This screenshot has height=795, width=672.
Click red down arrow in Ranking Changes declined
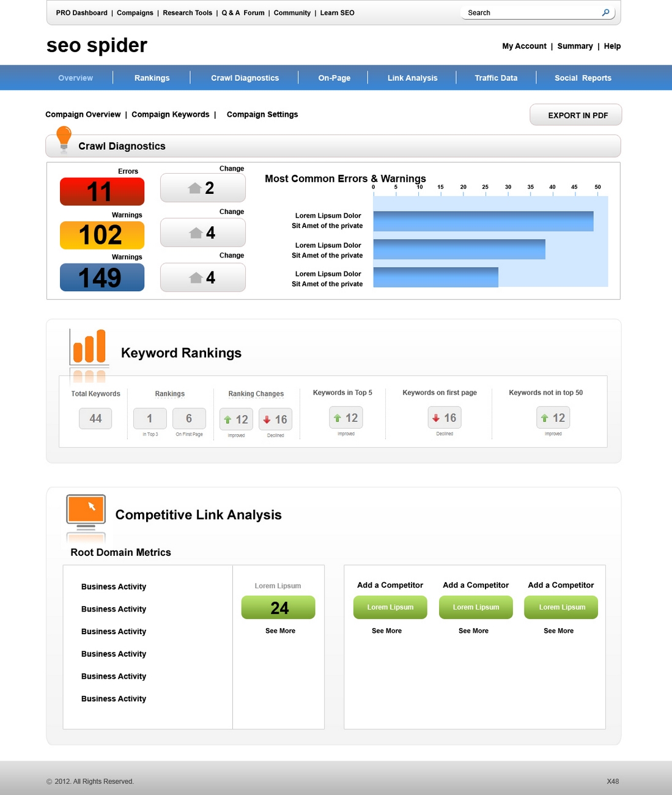click(267, 420)
